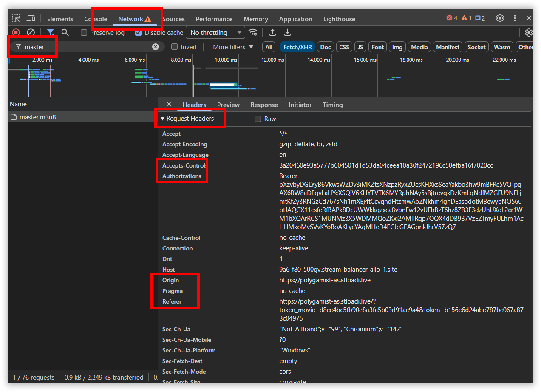
Task: Import HAR file with upload icon
Action: pyautogui.click(x=273, y=32)
